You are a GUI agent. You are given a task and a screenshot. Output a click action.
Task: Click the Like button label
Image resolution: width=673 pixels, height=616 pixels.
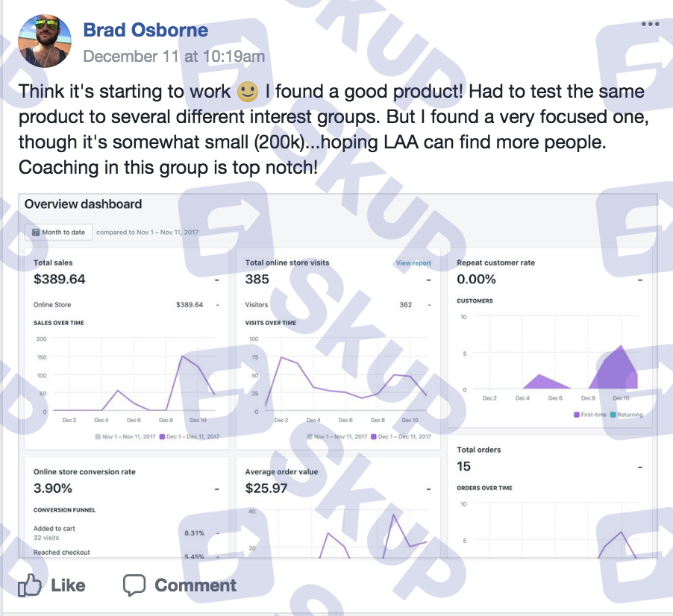tap(68, 585)
